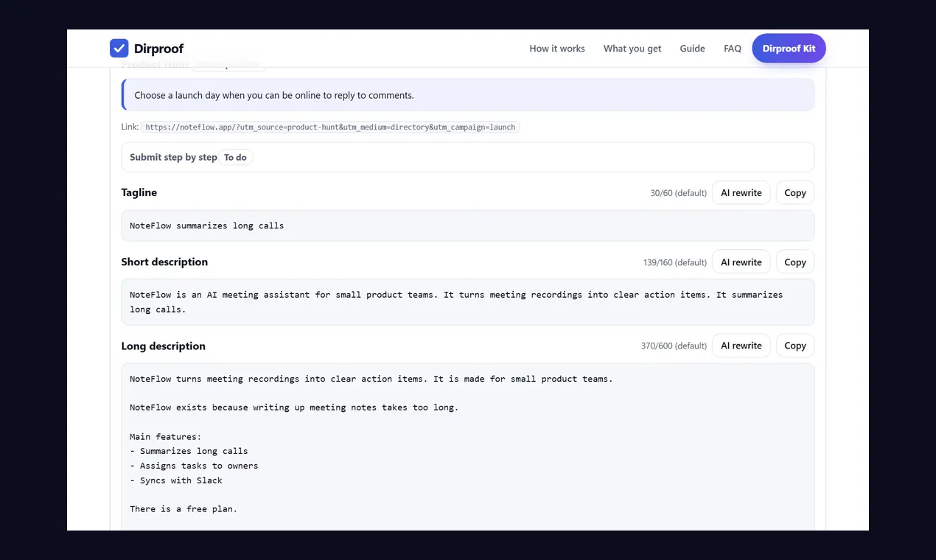Copy the Long description text

(x=795, y=346)
